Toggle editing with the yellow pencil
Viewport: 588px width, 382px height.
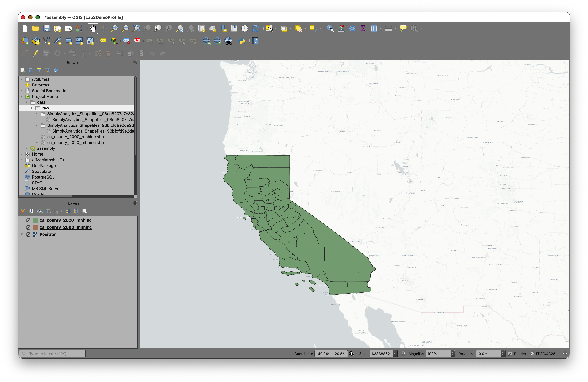coord(36,53)
